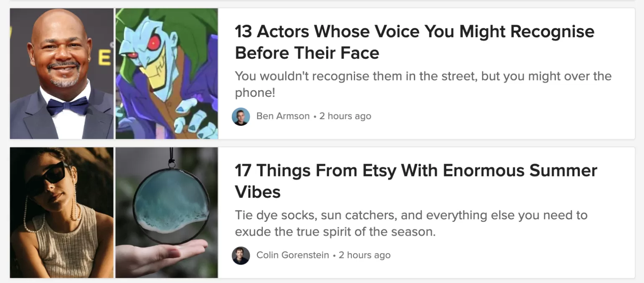
Task: Visit Ben Armson's author name link
Action: (x=283, y=116)
